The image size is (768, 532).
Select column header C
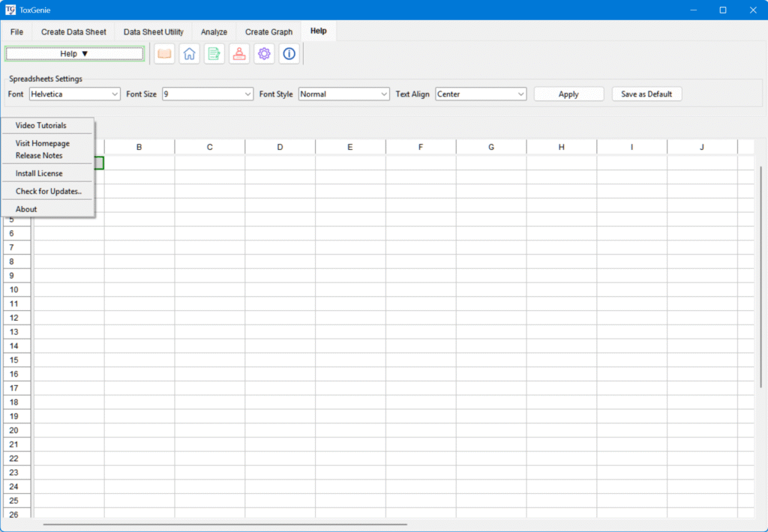pos(210,147)
